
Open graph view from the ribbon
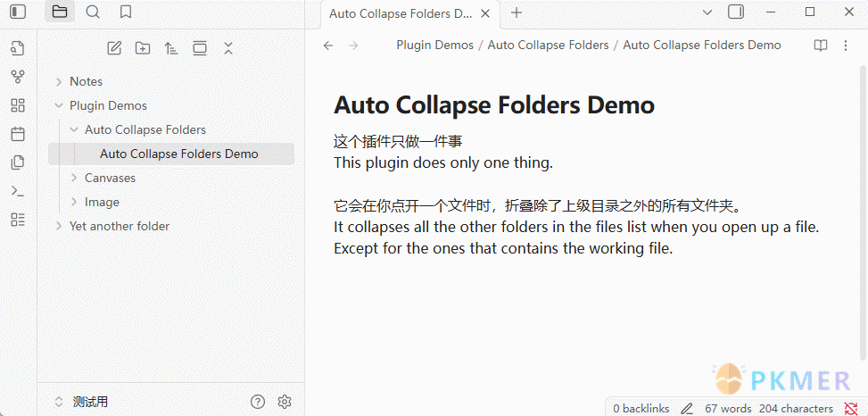18,77
